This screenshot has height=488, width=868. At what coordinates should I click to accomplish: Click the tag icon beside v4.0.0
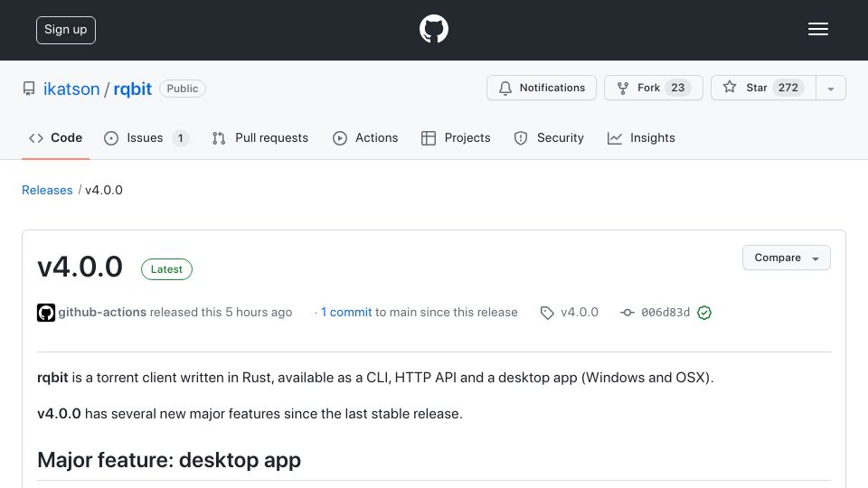point(547,313)
